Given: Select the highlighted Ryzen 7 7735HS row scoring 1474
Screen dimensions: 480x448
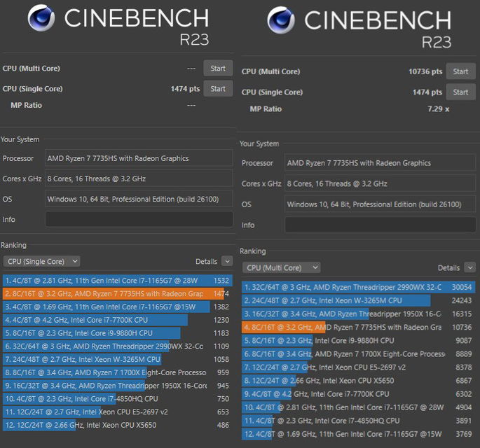Looking at the screenshot, I should (116, 293).
